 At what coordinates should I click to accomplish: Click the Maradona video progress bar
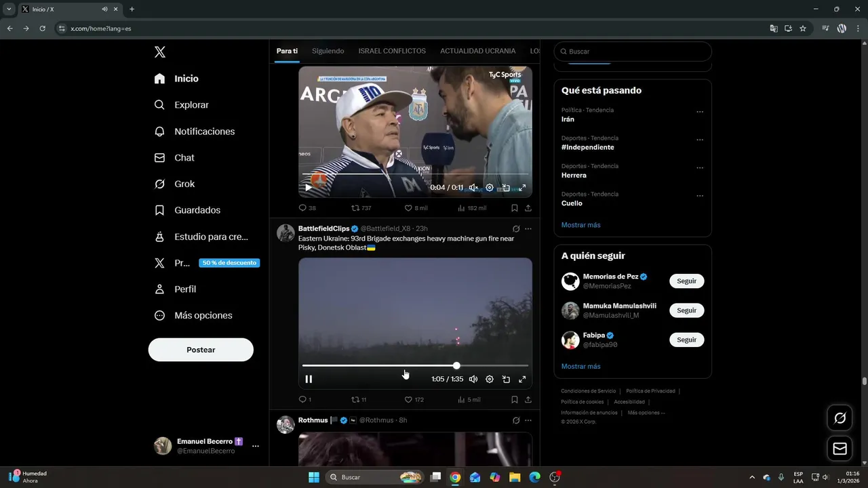pyautogui.click(x=415, y=174)
